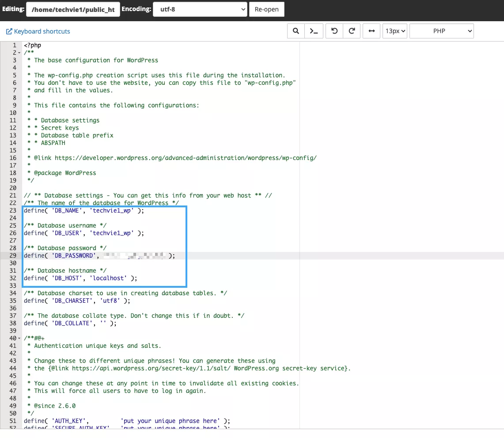Undo the last edit using the toolbar
Viewport: 504px width, 438px height.
pos(334,31)
